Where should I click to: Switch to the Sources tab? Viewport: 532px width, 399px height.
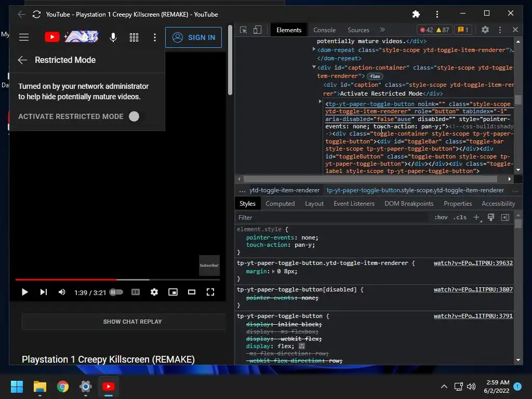point(358,30)
